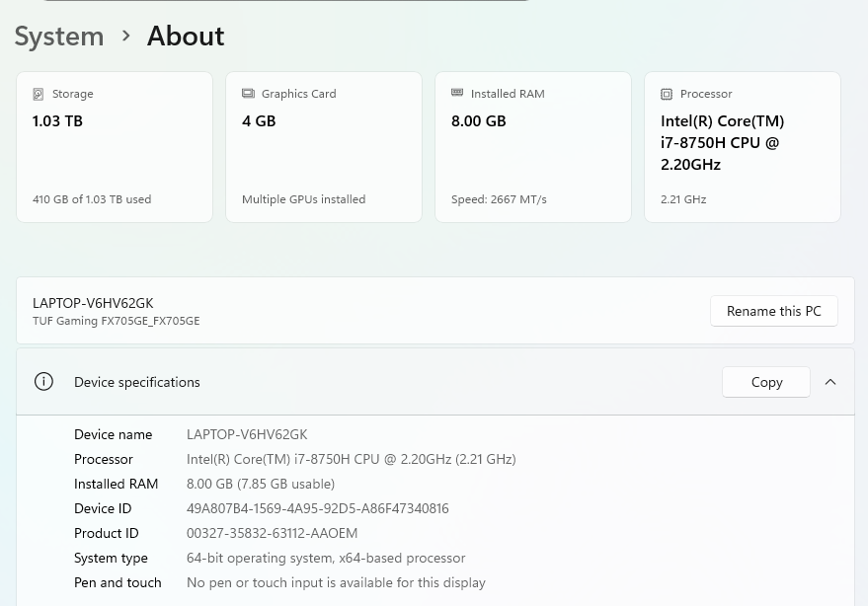Click 'Speed: 2667 MT/s' text

coord(499,199)
